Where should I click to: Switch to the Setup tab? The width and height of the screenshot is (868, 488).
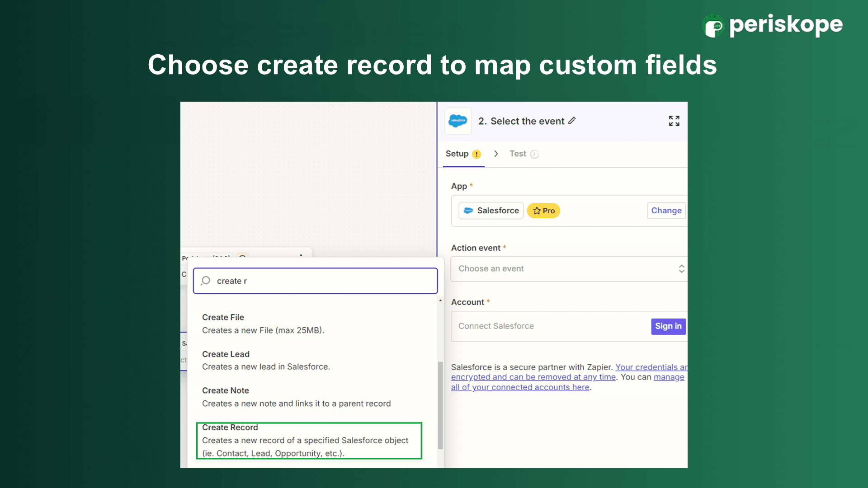click(457, 154)
